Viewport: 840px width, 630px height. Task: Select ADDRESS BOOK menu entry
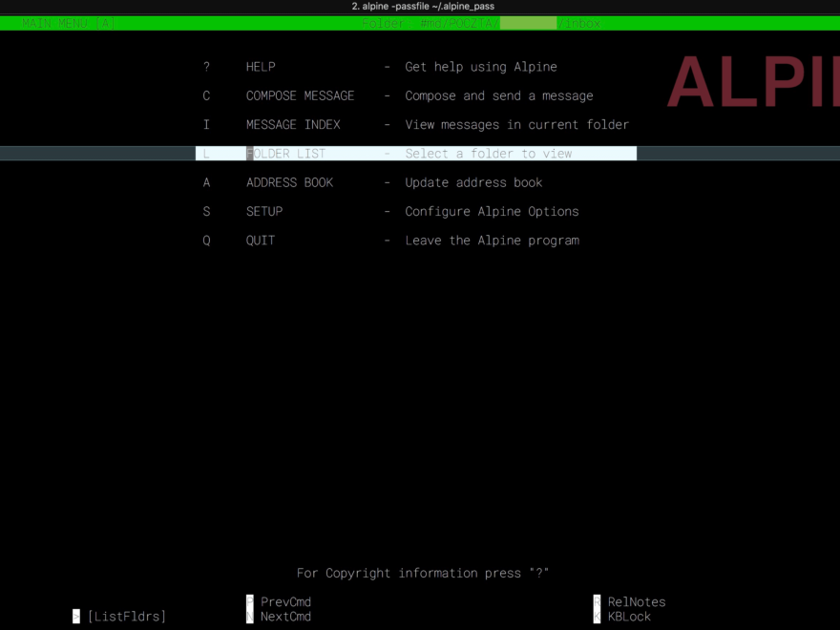click(289, 182)
